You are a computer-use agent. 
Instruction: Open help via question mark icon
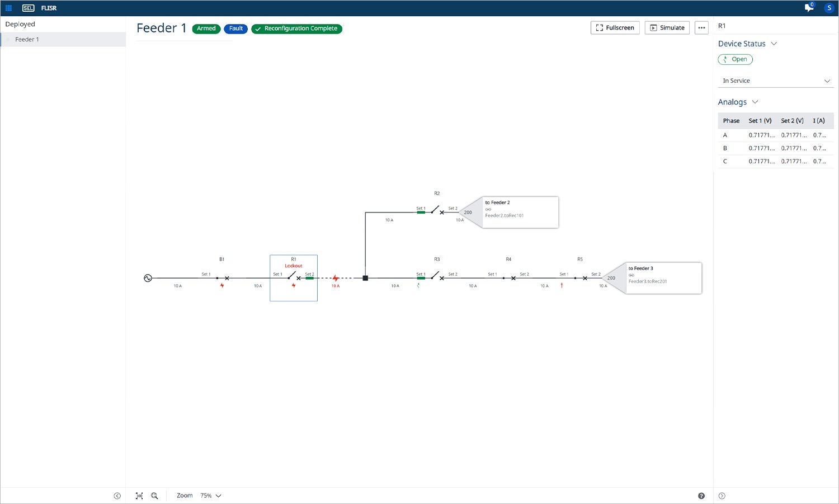701,496
